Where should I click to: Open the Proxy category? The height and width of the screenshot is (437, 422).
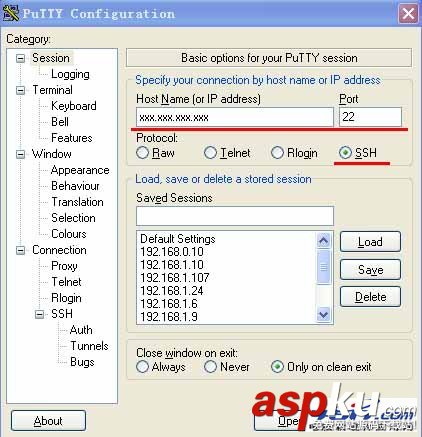[64, 266]
